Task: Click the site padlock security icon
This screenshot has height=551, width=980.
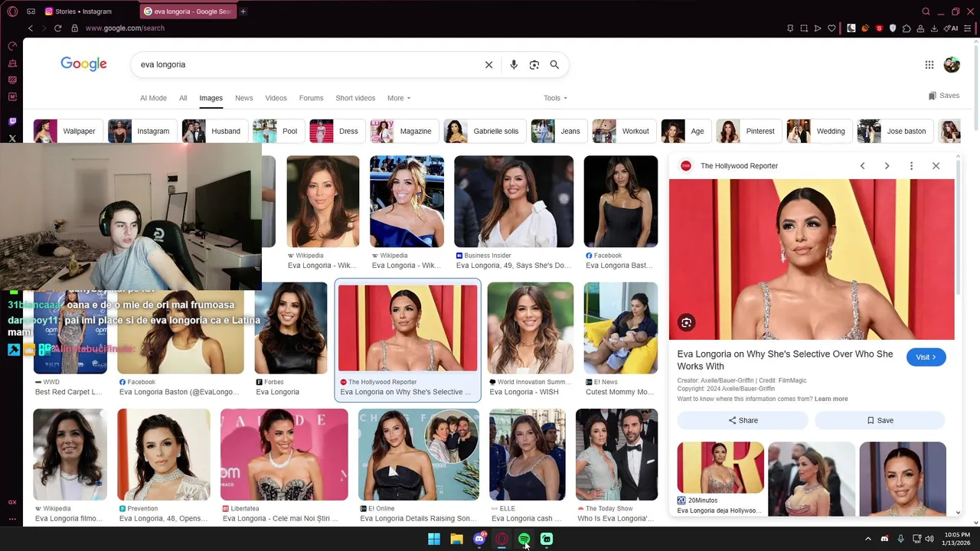Action: (74, 28)
